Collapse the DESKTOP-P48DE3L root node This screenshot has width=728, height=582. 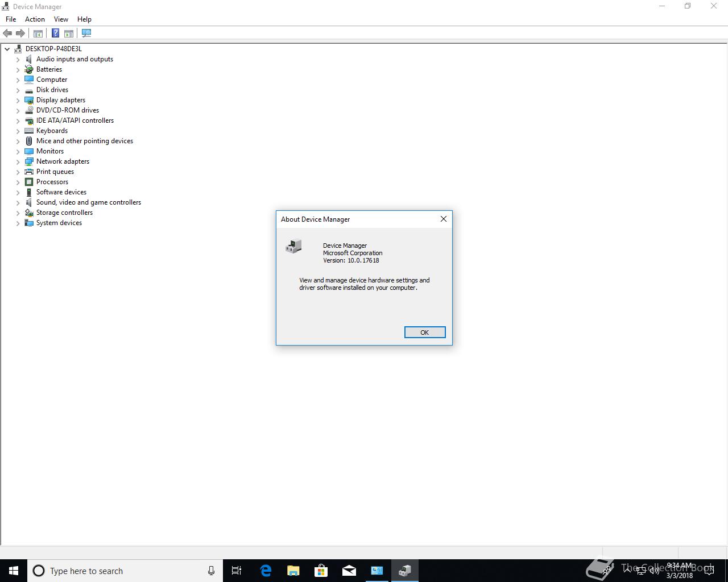coord(7,49)
